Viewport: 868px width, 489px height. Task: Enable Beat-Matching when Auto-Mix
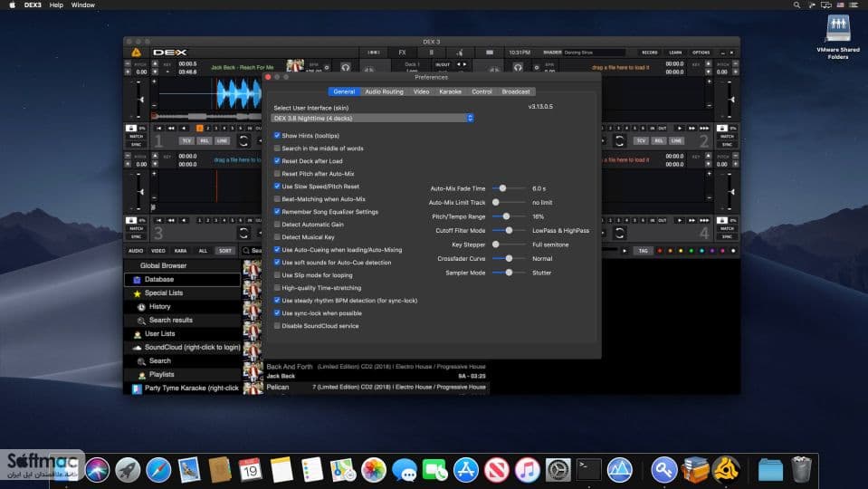click(x=277, y=199)
